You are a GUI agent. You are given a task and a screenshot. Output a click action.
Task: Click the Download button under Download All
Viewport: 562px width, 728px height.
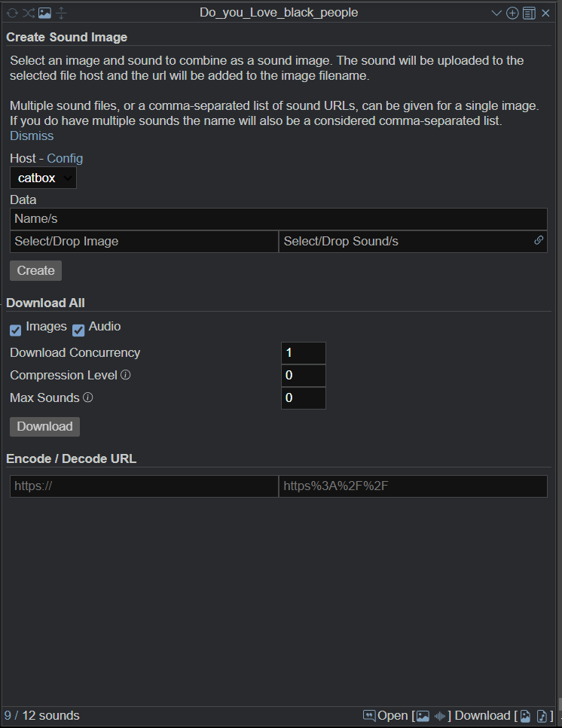click(44, 426)
